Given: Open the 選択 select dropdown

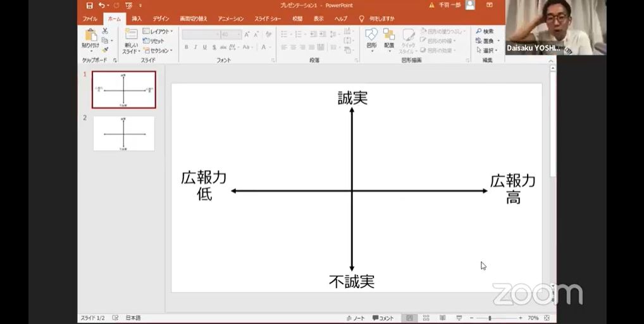Looking at the screenshot, I should click(x=487, y=51).
